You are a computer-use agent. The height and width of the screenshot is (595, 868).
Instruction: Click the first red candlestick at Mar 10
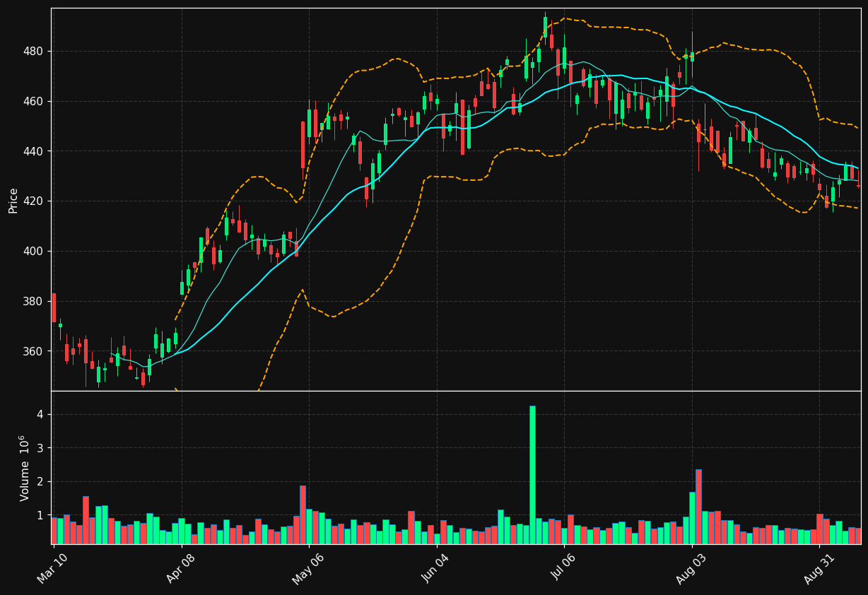coord(54,307)
